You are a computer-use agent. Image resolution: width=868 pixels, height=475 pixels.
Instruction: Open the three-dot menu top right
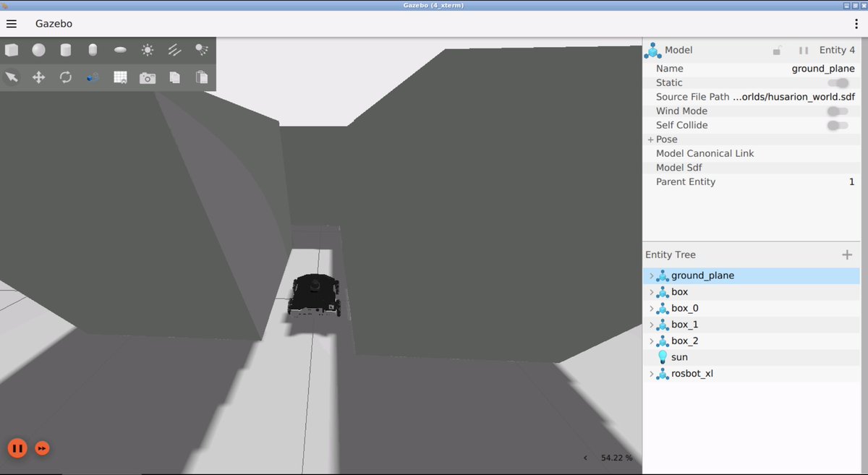(x=856, y=23)
